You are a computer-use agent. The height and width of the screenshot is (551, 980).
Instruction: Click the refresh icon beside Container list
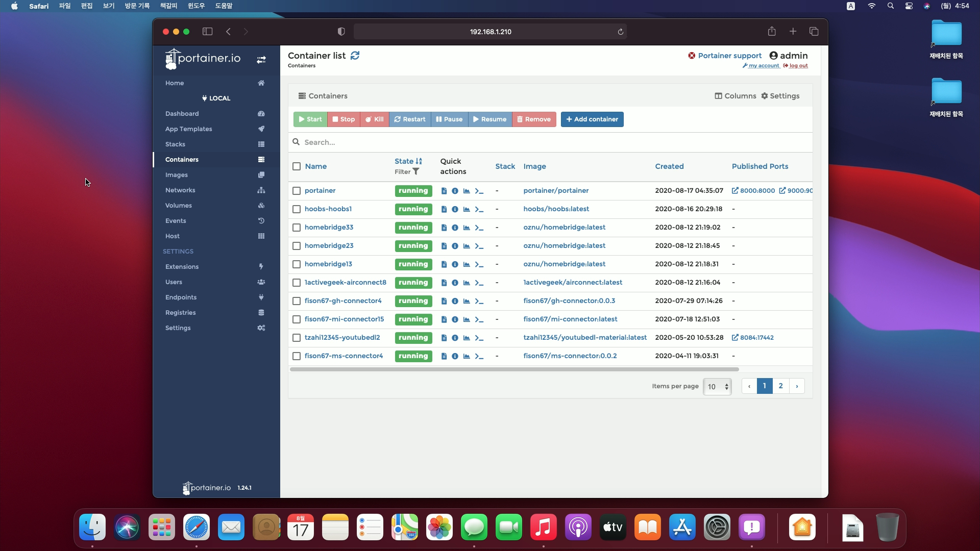click(355, 56)
